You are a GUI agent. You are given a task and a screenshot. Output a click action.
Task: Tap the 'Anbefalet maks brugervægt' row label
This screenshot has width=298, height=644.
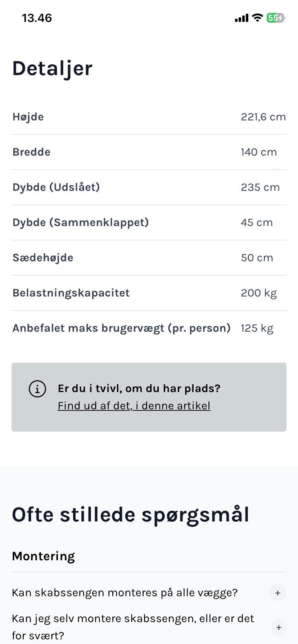121,328
